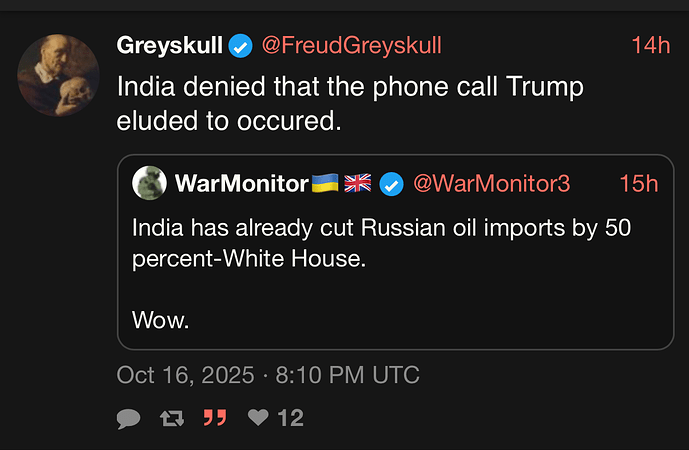Click the Ukraine flag emoji
The height and width of the screenshot is (450, 689).
(x=324, y=184)
